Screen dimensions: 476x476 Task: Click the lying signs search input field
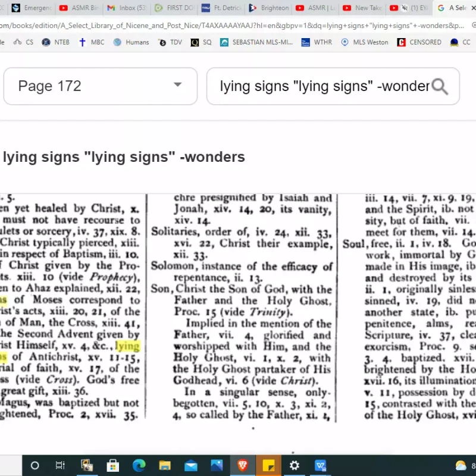click(324, 86)
